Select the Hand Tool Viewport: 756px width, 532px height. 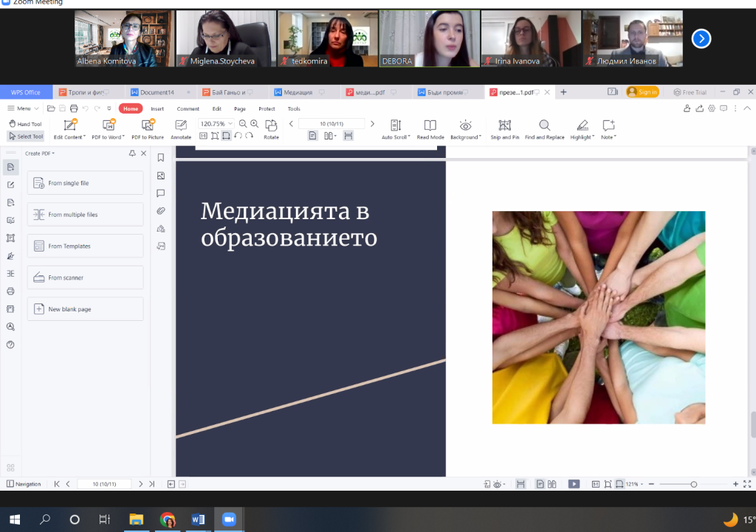pyautogui.click(x=26, y=124)
